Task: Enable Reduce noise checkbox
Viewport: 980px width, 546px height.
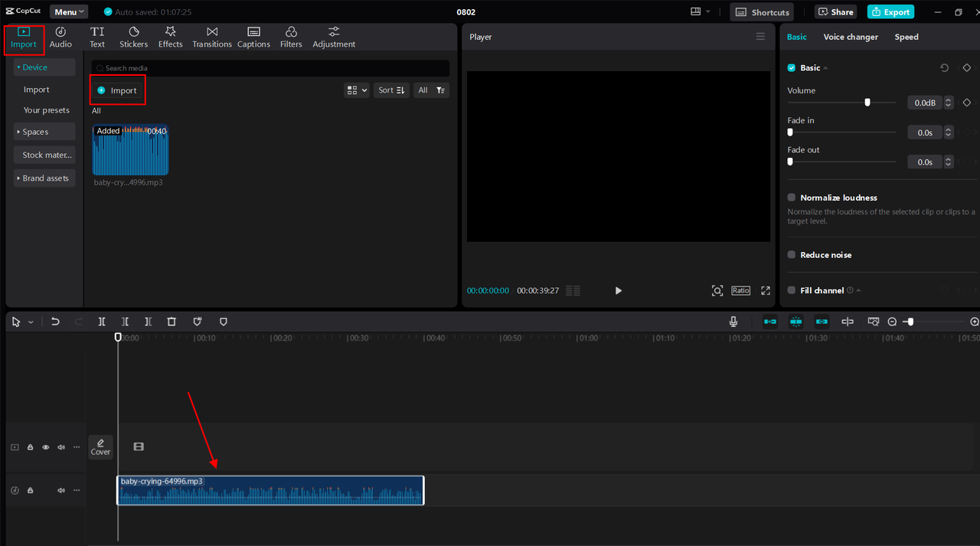Action: click(x=792, y=255)
